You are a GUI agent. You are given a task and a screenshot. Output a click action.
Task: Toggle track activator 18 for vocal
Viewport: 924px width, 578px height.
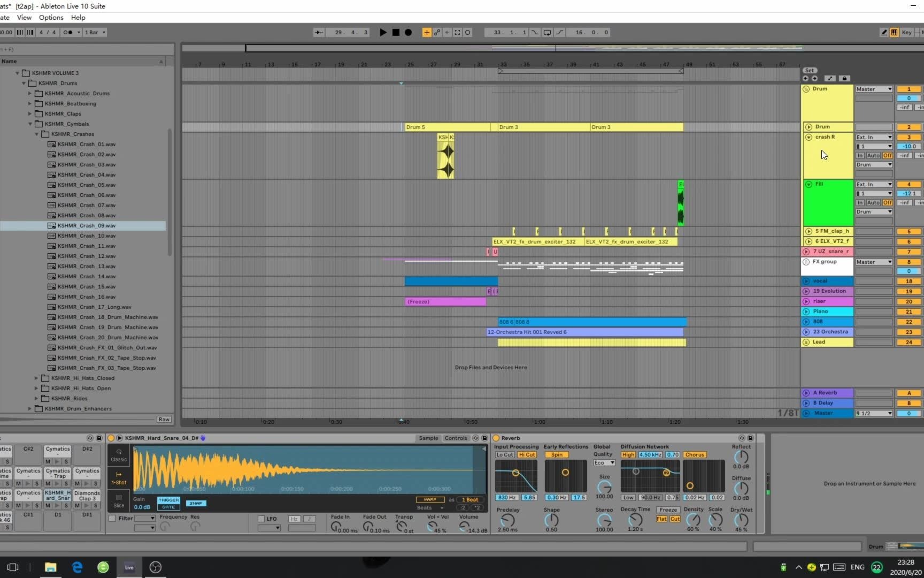coord(908,282)
